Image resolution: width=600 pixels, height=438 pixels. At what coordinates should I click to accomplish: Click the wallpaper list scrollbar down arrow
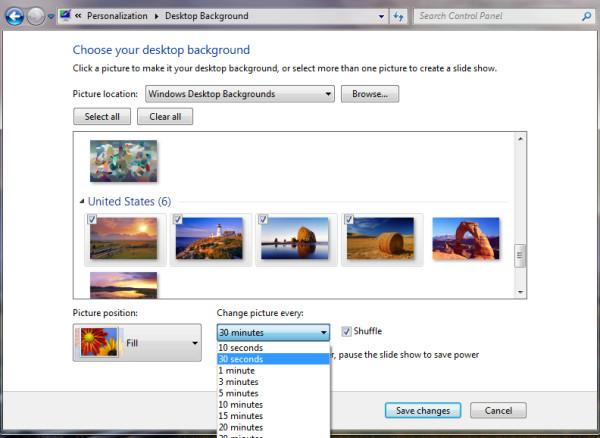(520, 292)
